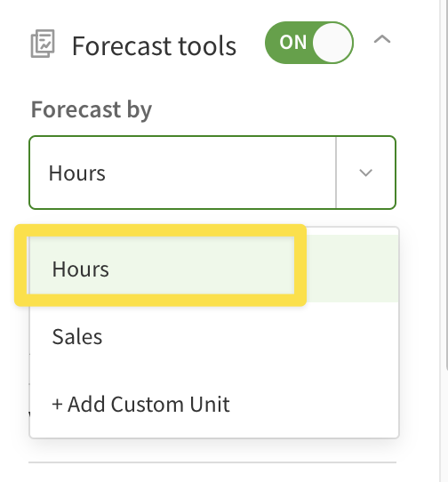This screenshot has height=482, width=448.
Task: Click the word Hours in the selected field
Action: click(x=77, y=173)
